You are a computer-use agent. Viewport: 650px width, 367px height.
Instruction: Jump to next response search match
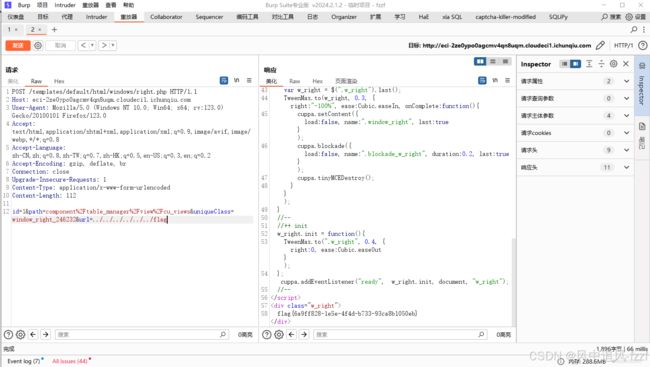304,334
